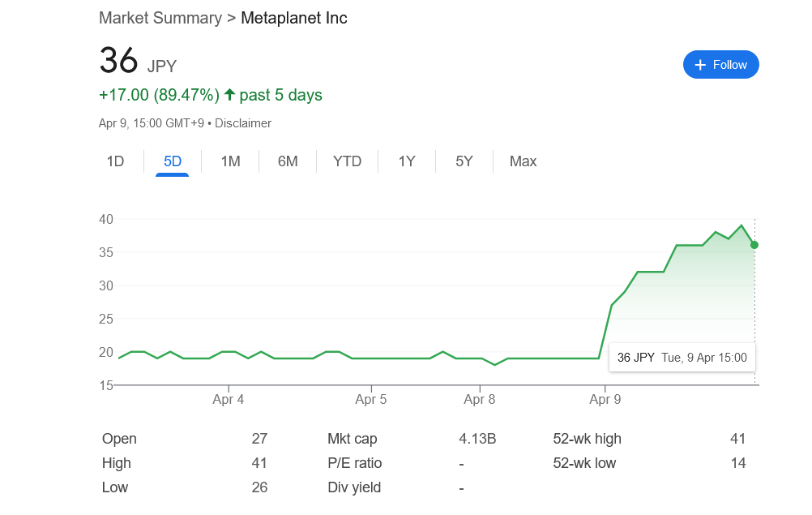Show the YTD chart range
Image resolution: width=812 pixels, height=515 pixels.
click(347, 161)
